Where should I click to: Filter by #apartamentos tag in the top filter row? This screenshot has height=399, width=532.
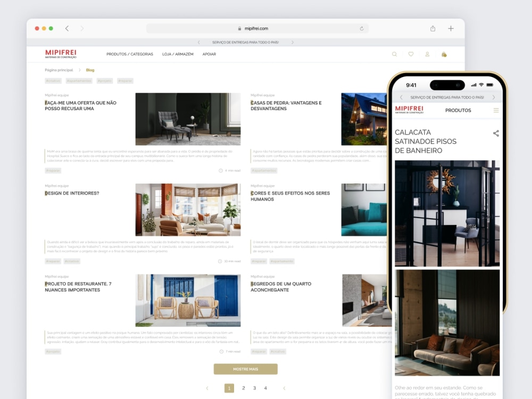(79, 81)
